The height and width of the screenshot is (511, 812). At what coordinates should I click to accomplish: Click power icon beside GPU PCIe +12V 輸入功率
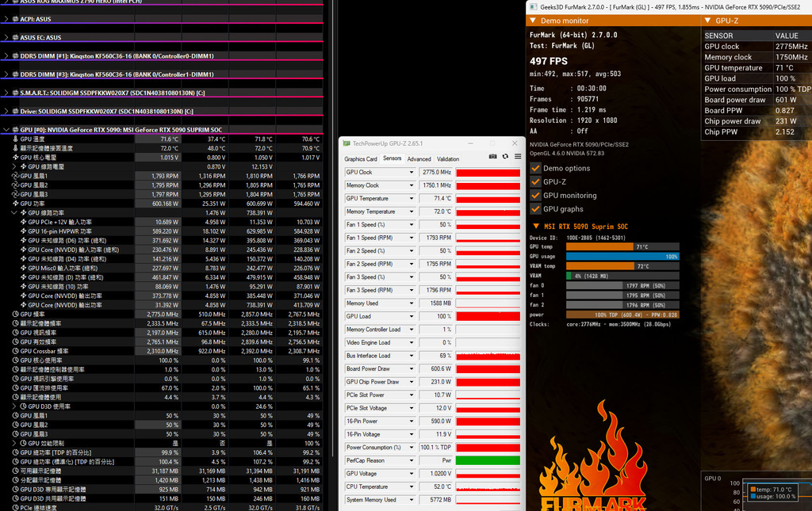pyautogui.click(x=23, y=222)
